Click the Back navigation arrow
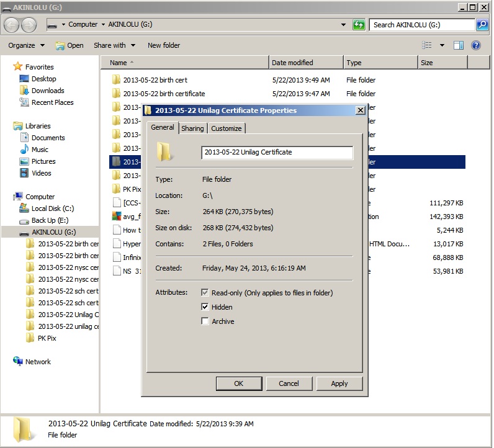The width and height of the screenshot is (494, 448). (12, 25)
